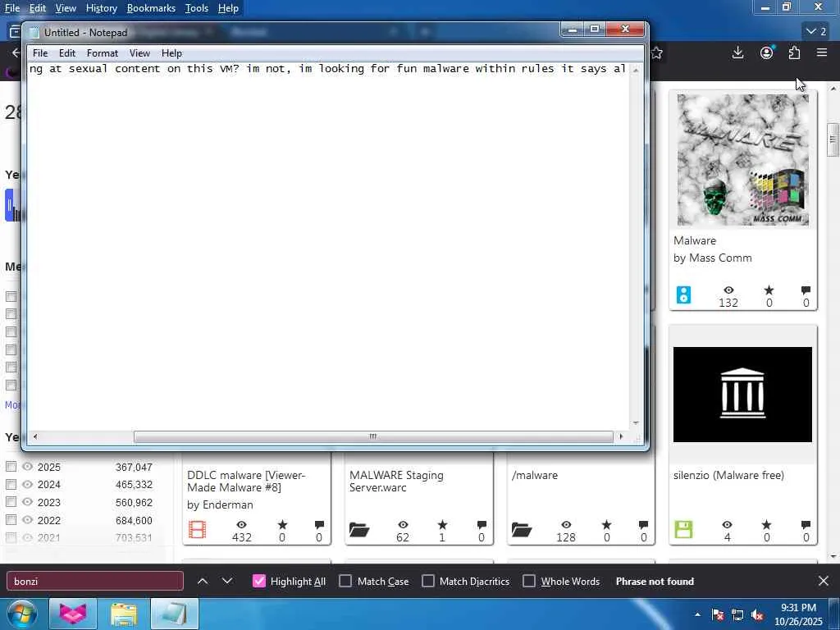Image resolution: width=840 pixels, height=630 pixels.
Task: Open the silenzio (Malware free) item
Action: pyautogui.click(x=728, y=475)
